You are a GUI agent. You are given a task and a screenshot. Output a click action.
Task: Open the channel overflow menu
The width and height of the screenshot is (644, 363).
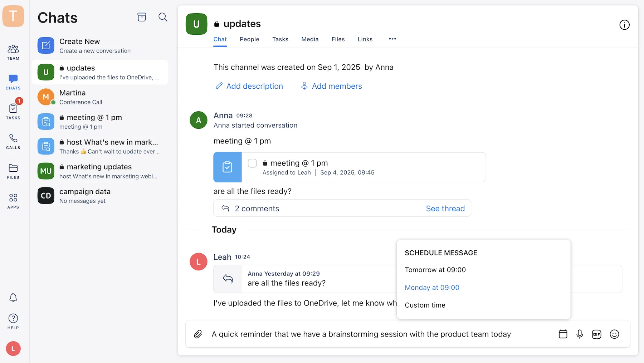click(x=392, y=39)
